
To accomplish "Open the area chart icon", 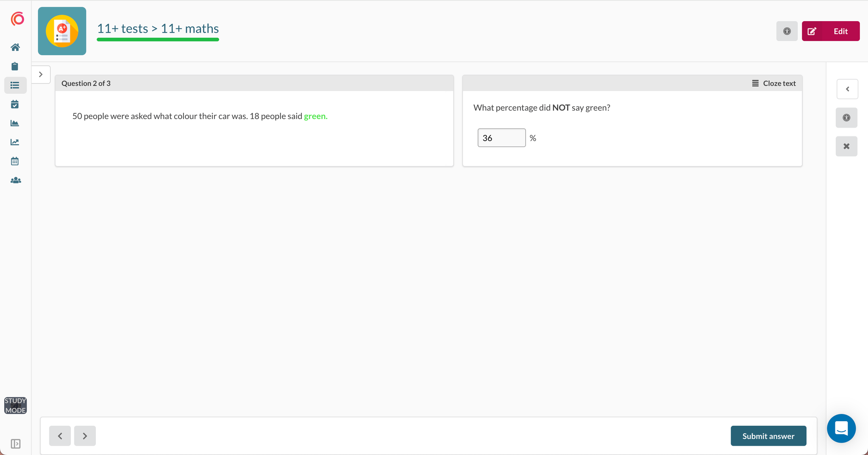I will point(15,123).
